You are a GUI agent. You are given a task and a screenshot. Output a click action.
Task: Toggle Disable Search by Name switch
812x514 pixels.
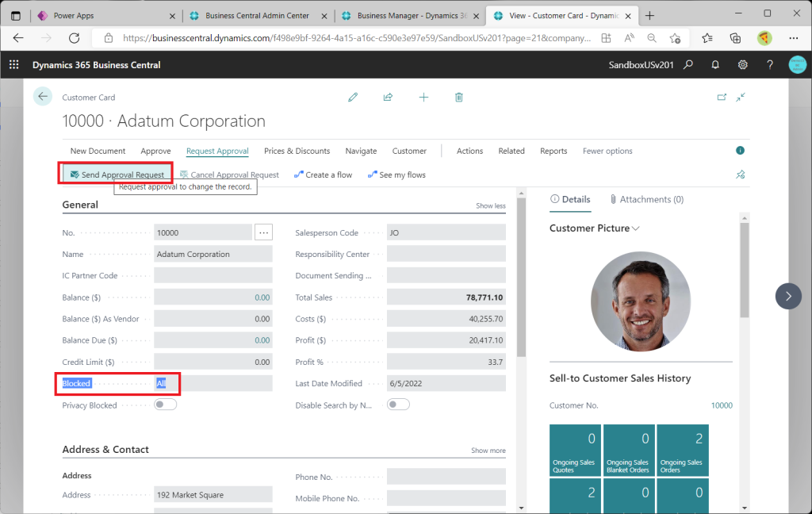pyautogui.click(x=398, y=405)
